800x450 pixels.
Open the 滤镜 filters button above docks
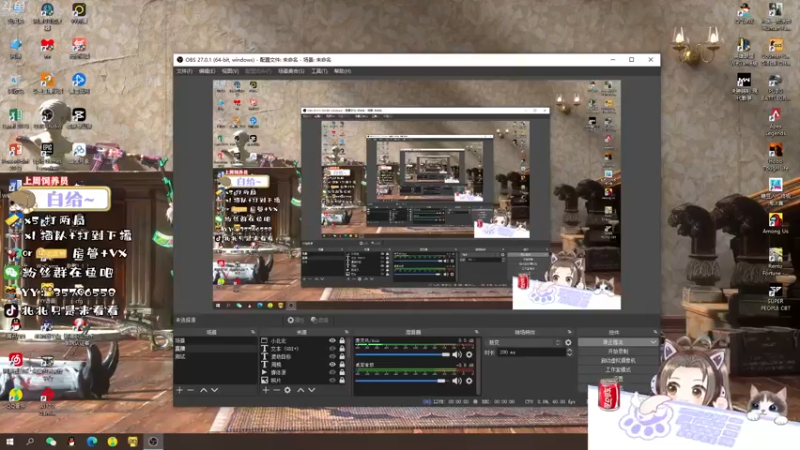click(320, 320)
